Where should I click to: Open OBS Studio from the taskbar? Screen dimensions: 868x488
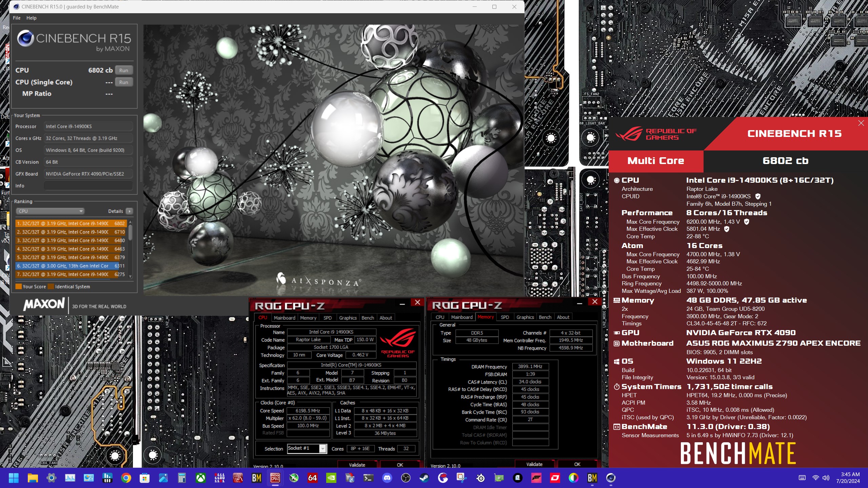coord(406,478)
